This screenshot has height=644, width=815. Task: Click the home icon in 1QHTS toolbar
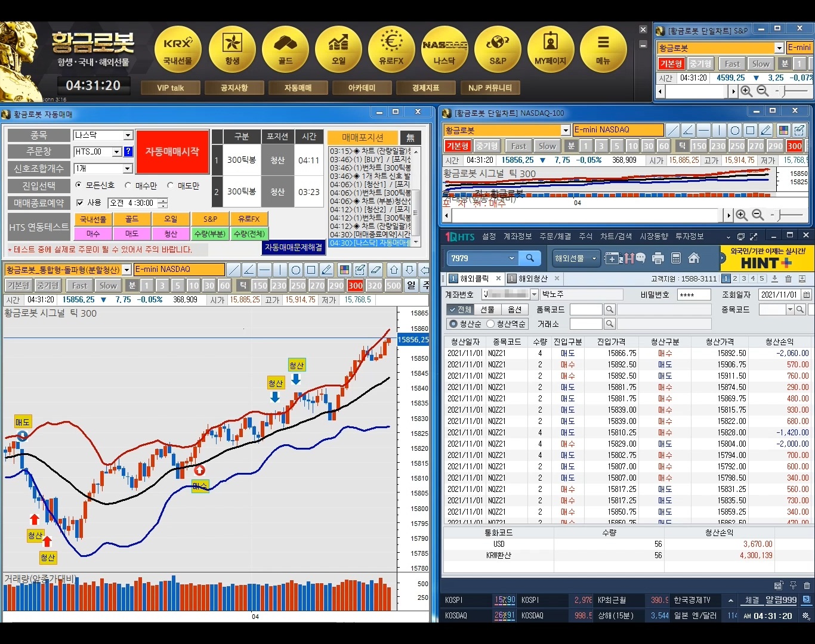coord(694,258)
